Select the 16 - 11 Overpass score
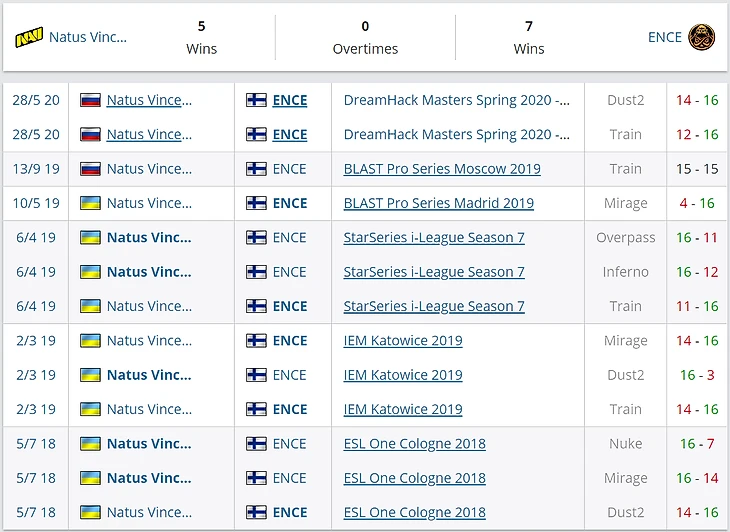The image size is (730, 532). point(697,237)
